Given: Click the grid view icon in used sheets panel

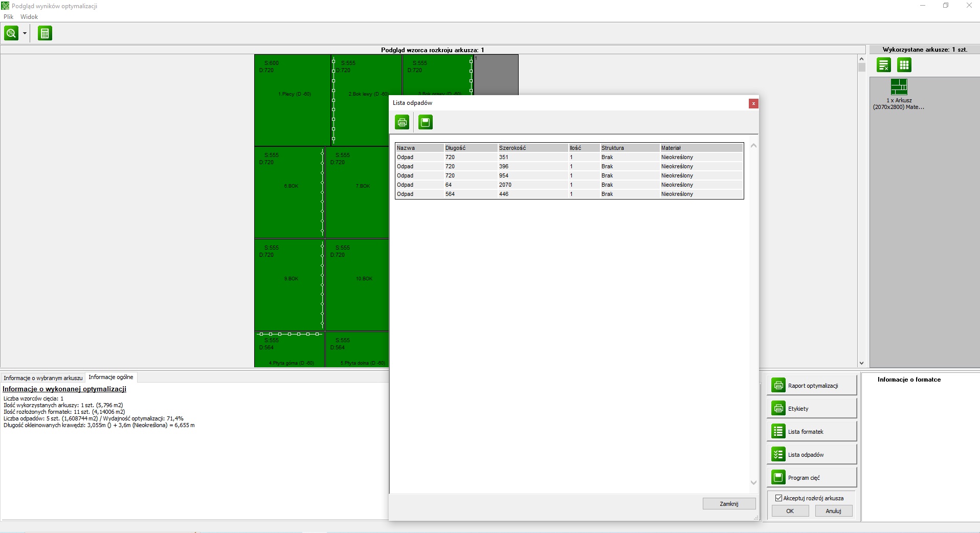Looking at the screenshot, I should pyautogui.click(x=904, y=65).
